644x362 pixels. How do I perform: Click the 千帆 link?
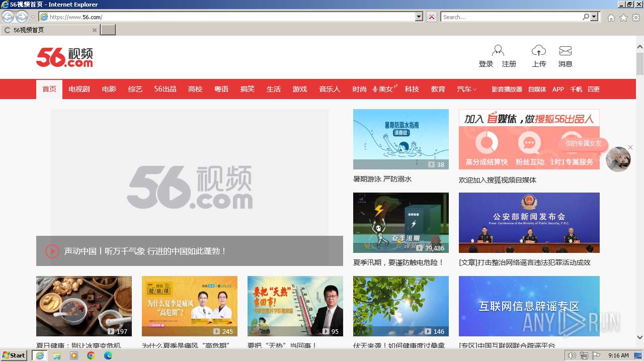tap(576, 89)
